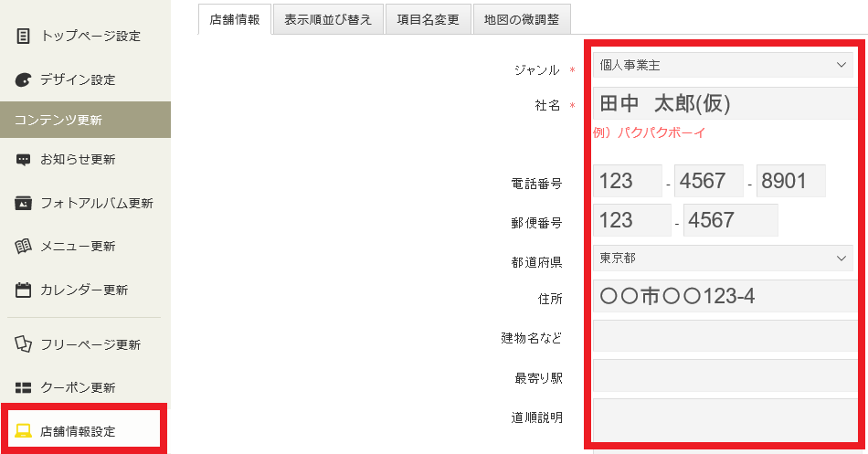868x454 pixels.
Task: Click the 例）パクパクボーイ hint text
Action: point(649,132)
